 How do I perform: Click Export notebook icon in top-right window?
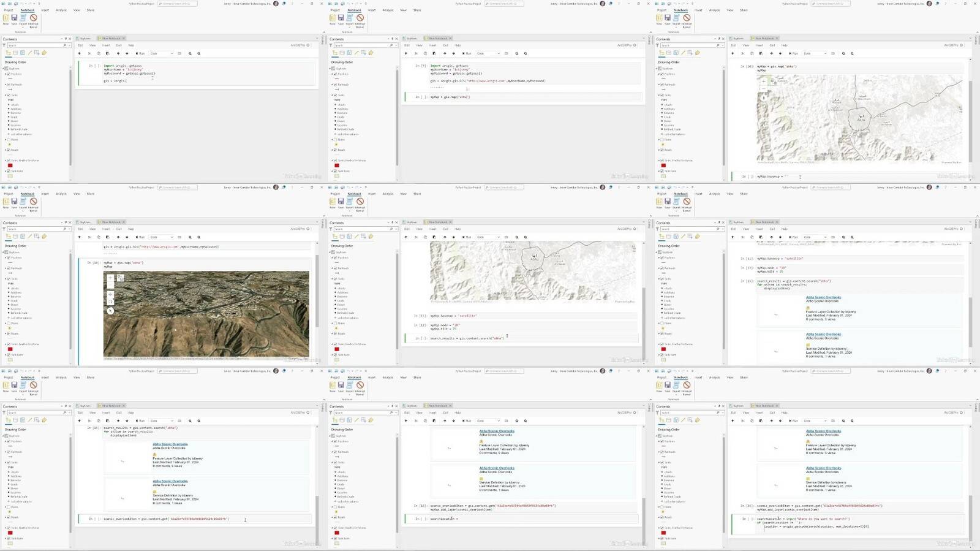point(677,18)
